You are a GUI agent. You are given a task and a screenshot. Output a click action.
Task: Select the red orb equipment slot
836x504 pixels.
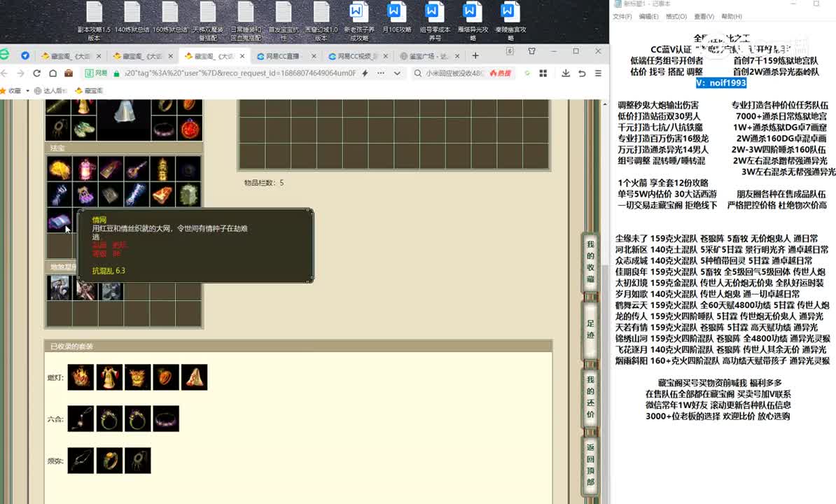click(189, 129)
